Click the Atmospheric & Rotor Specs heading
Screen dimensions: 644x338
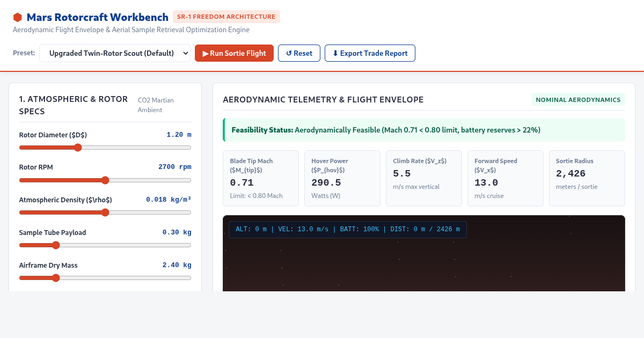pyautogui.click(x=74, y=105)
